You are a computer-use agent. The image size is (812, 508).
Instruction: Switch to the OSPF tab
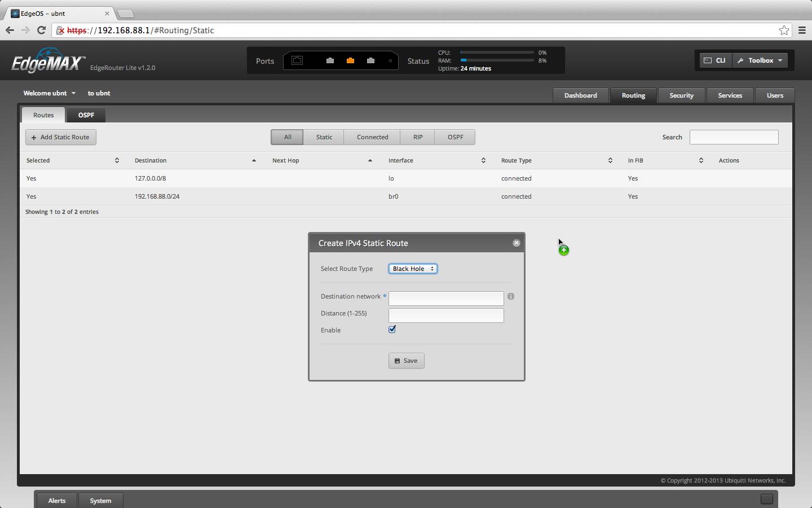86,115
